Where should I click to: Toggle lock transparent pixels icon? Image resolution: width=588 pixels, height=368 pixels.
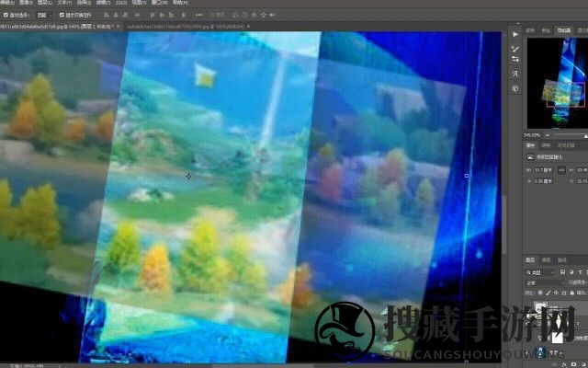[x=540, y=293]
